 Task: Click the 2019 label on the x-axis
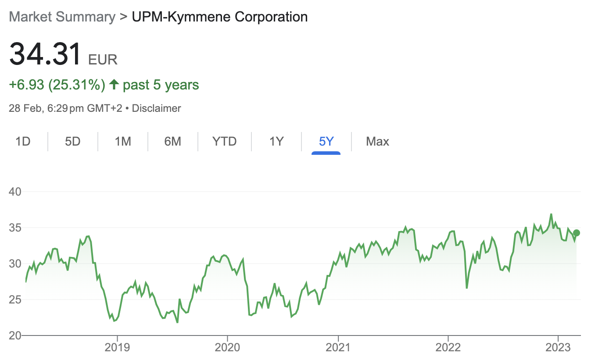[x=117, y=348]
